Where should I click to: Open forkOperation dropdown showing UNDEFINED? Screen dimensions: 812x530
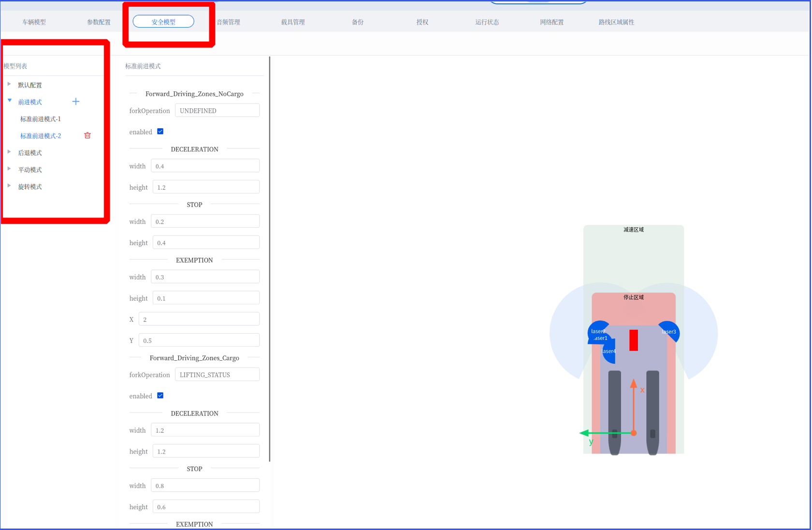(217, 110)
